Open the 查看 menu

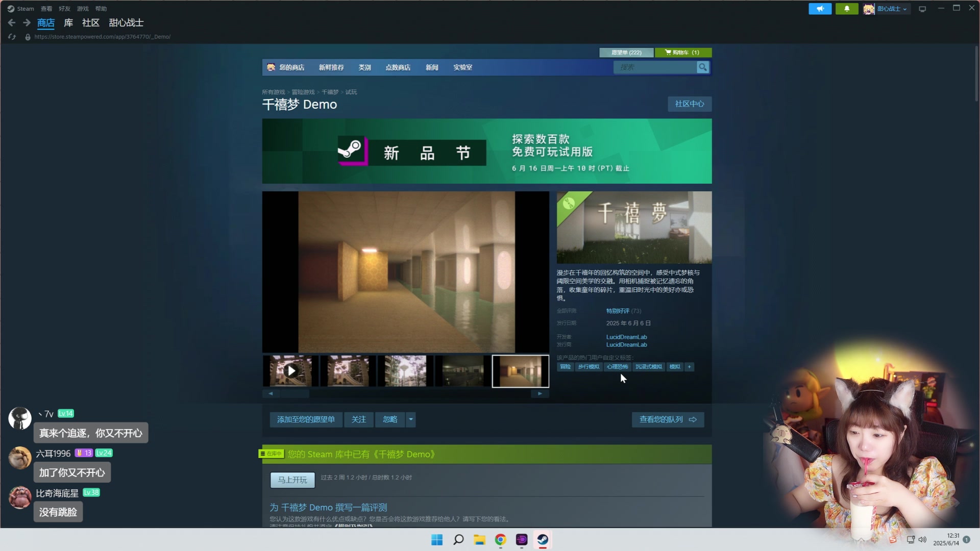pos(46,9)
